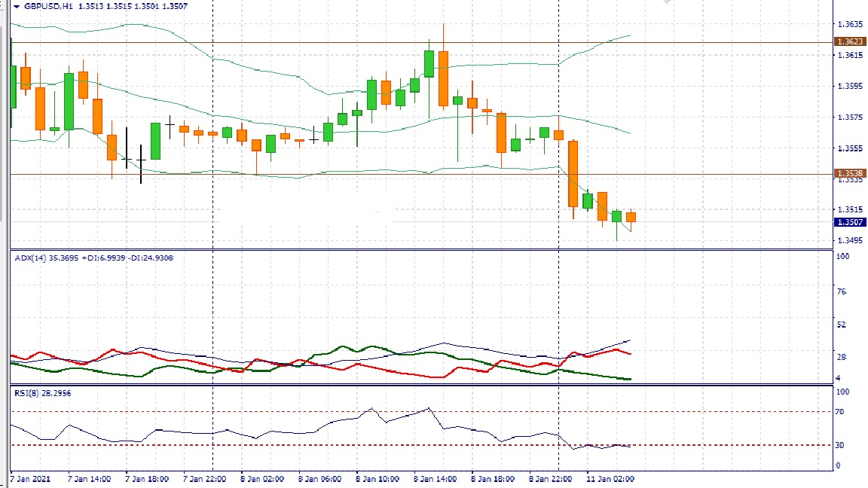Click the ADX scale value 52
This screenshot has height=488, width=868.
pos(841,325)
